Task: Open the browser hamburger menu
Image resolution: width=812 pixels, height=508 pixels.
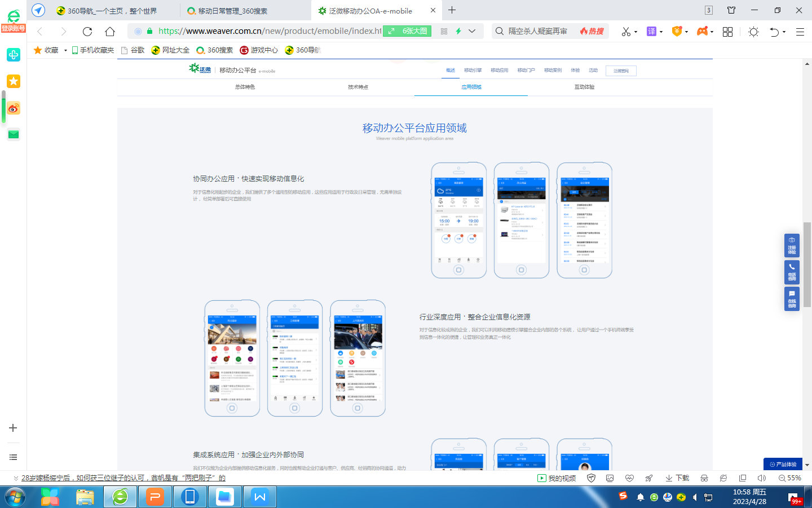Action: click(x=800, y=32)
